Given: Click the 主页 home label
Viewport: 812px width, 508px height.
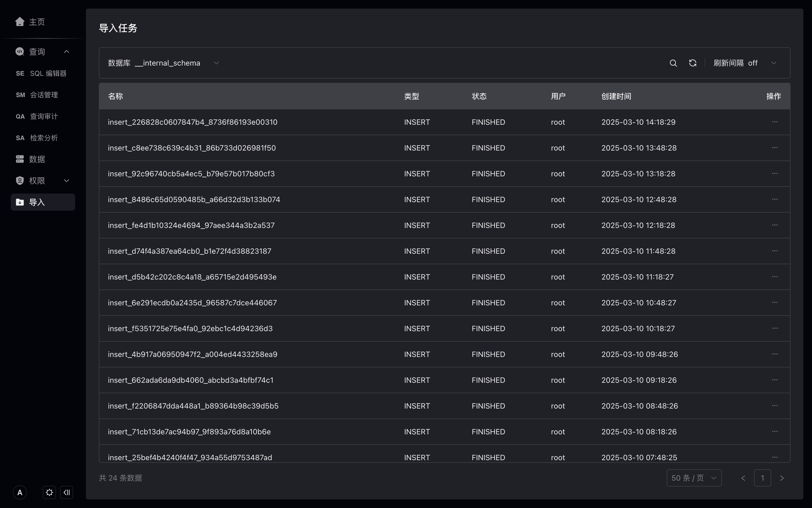Looking at the screenshot, I should 37,22.
